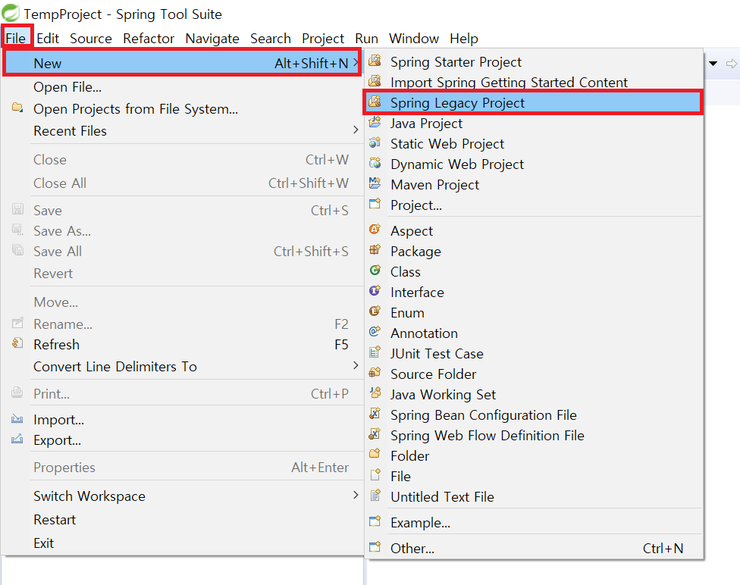740x585 pixels.
Task: Expand the Recent Files submenu arrow
Action: click(x=355, y=131)
